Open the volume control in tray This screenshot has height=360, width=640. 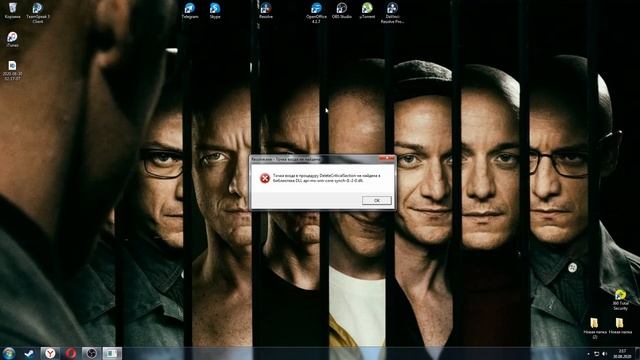605,354
